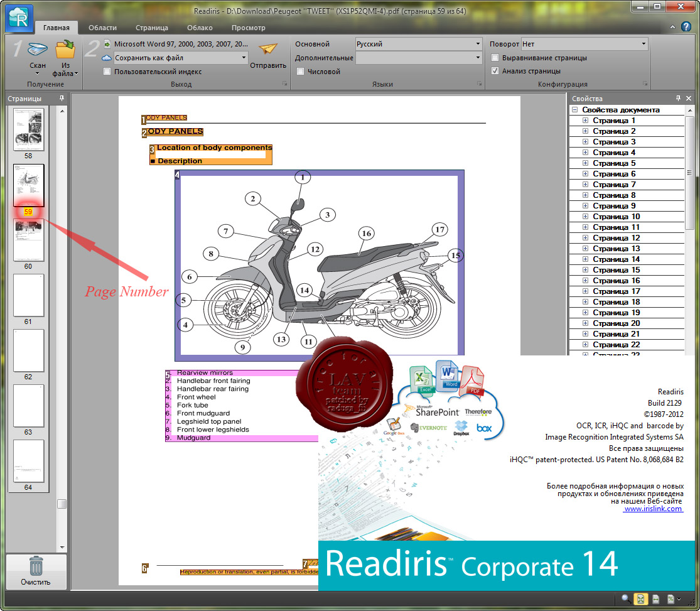Open the Скан dropdown arrow
700x611 pixels.
[38, 73]
